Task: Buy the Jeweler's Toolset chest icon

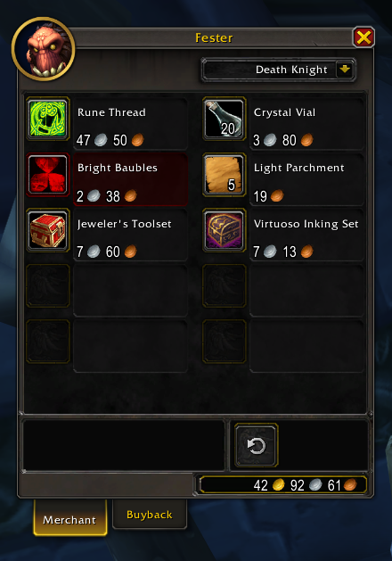Action: (48, 230)
